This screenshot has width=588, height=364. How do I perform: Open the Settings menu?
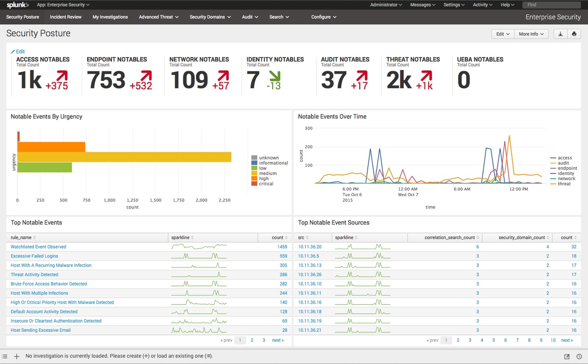[x=453, y=4]
